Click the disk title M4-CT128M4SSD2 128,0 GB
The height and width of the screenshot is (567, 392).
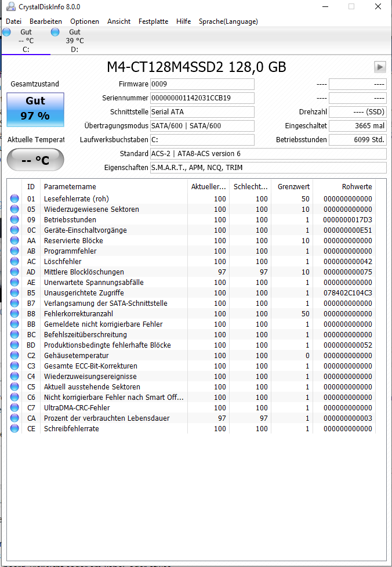(196, 67)
